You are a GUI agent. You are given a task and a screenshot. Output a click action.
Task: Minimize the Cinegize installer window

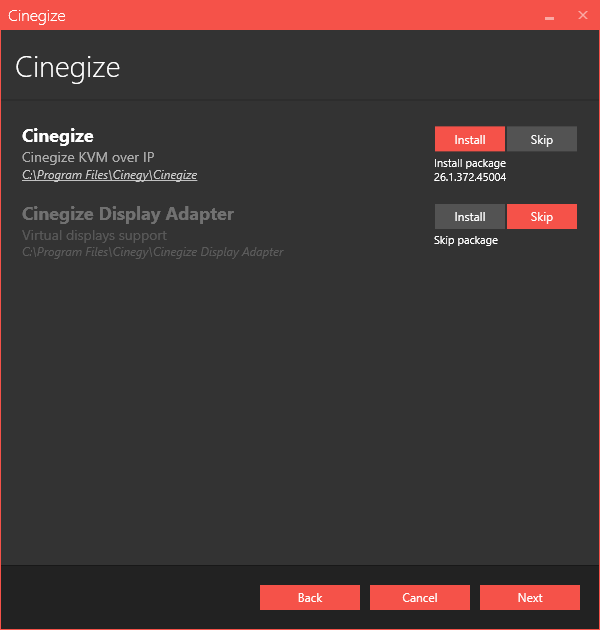(549, 16)
